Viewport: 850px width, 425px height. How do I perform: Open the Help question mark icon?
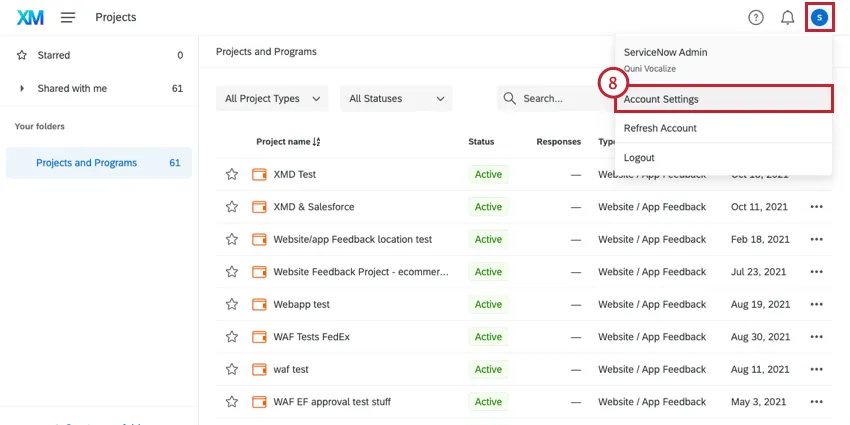pyautogui.click(x=756, y=17)
